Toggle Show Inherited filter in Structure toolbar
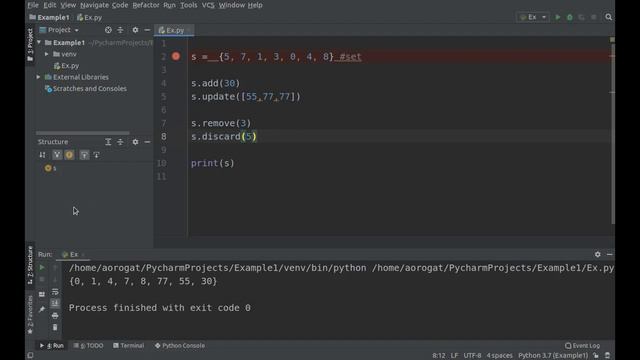This screenshot has height=360, width=640. [57, 155]
